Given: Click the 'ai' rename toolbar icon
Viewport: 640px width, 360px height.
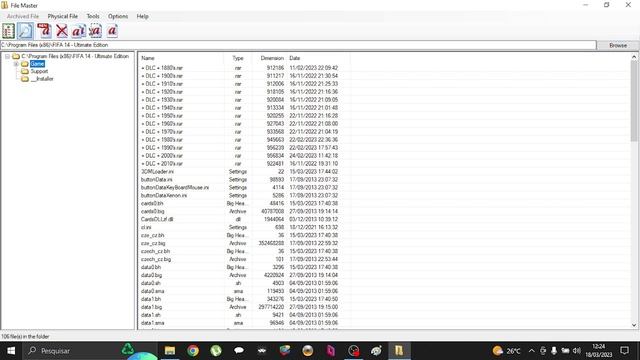Looking at the screenshot, I should pyautogui.click(x=78, y=31).
